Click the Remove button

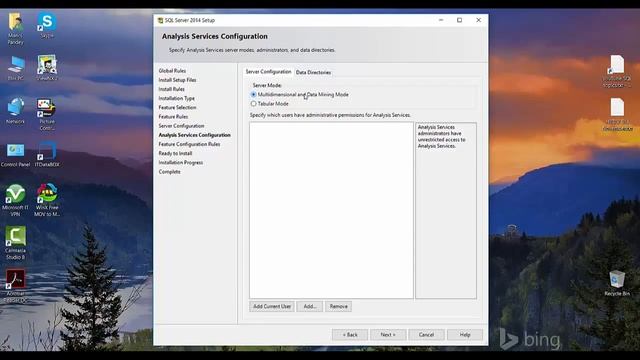[x=338, y=306]
